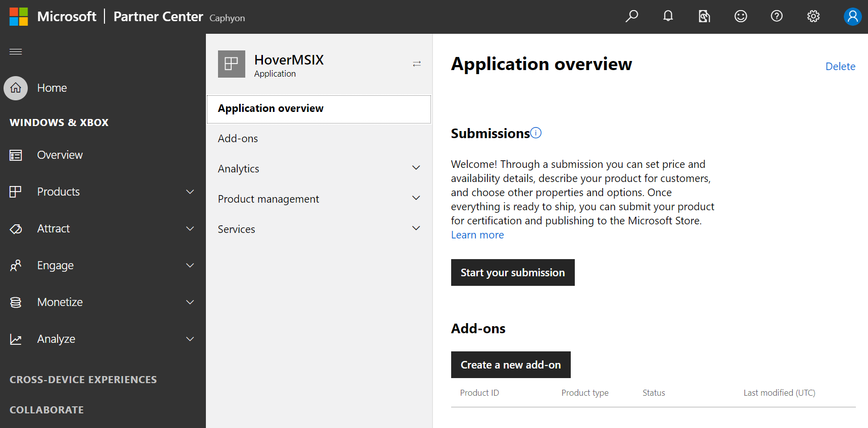Viewport: 868px width, 428px height.
Task: Click Create a new add-on button
Action: pos(511,365)
